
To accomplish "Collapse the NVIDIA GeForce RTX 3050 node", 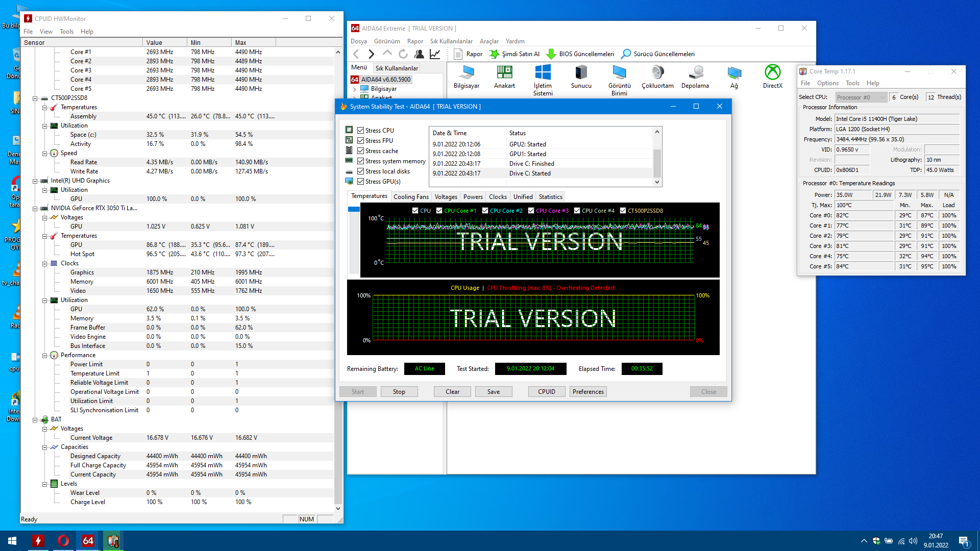I will pyautogui.click(x=35, y=209).
